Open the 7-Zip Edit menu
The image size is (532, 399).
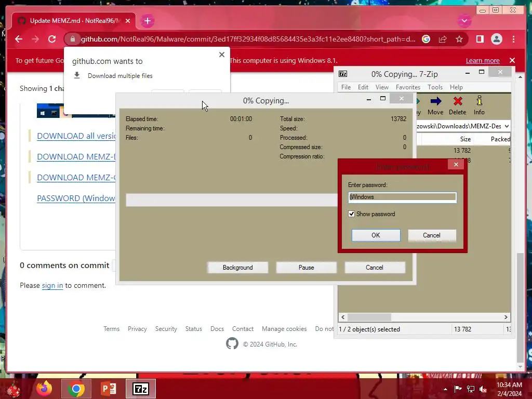(x=363, y=87)
